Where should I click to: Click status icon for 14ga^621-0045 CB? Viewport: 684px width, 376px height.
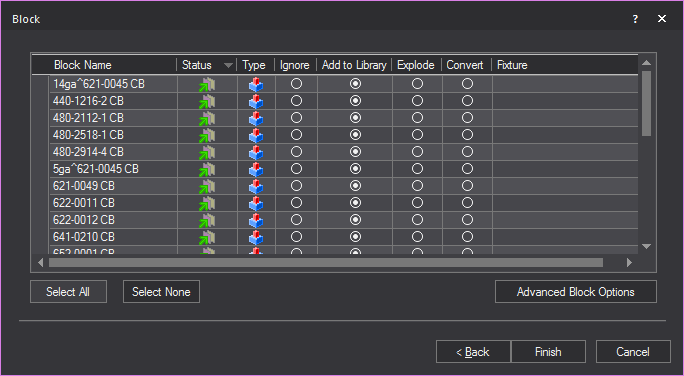click(x=207, y=84)
